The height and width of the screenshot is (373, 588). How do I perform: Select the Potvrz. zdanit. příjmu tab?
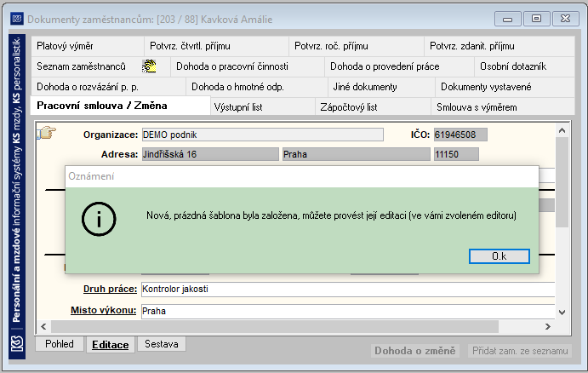[x=500, y=46]
